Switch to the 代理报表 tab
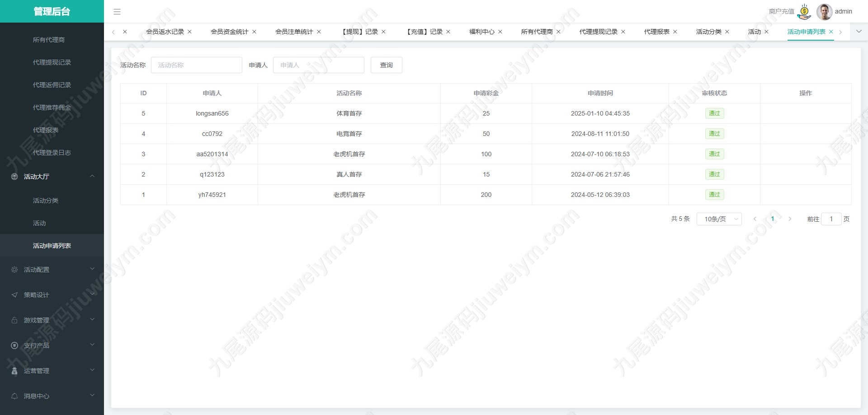 [x=656, y=32]
